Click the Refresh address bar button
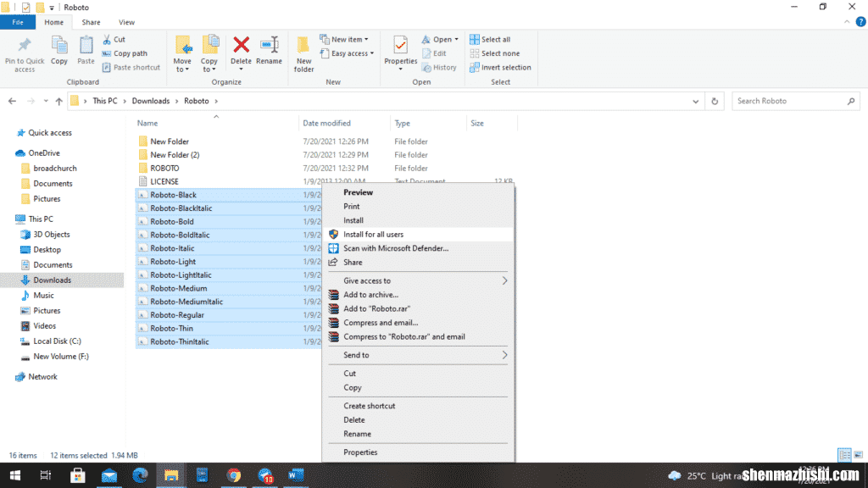This screenshot has width=868, height=488. pos(715,102)
